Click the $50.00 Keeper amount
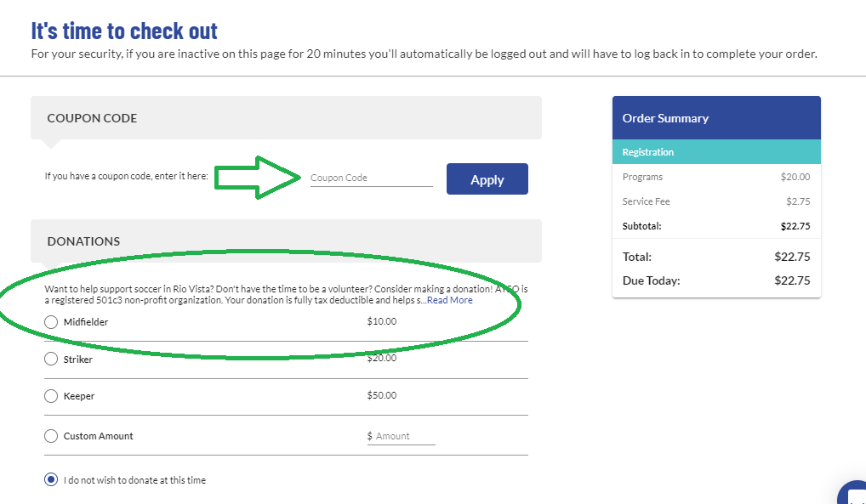The width and height of the screenshot is (866, 504). [x=382, y=395]
